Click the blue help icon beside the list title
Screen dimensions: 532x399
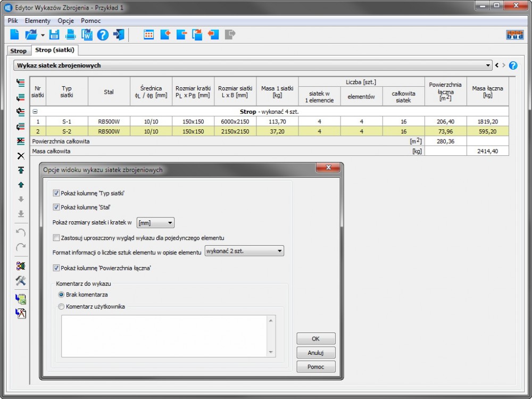point(513,65)
